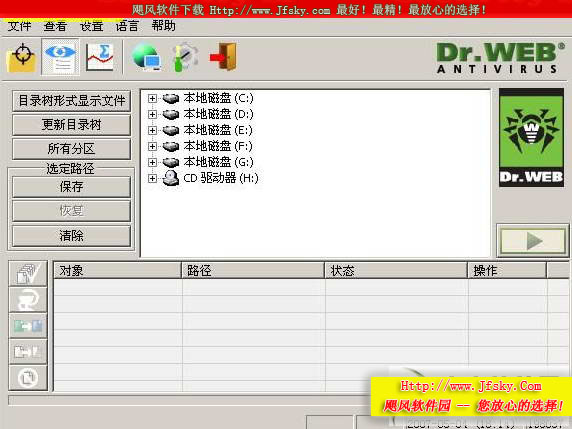This screenshot has width=572, height=429.
Task: Sort by the 路径 column header
Action: pos(253,271)
